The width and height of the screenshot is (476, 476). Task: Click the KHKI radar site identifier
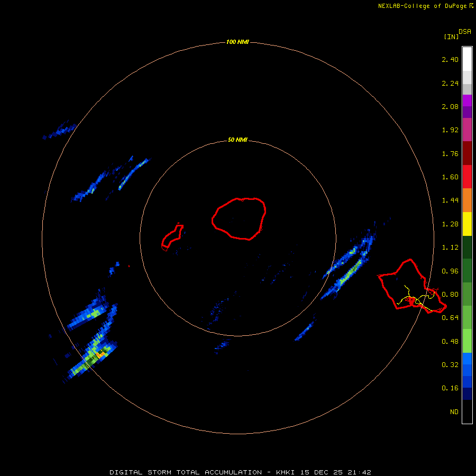[286, 472]
